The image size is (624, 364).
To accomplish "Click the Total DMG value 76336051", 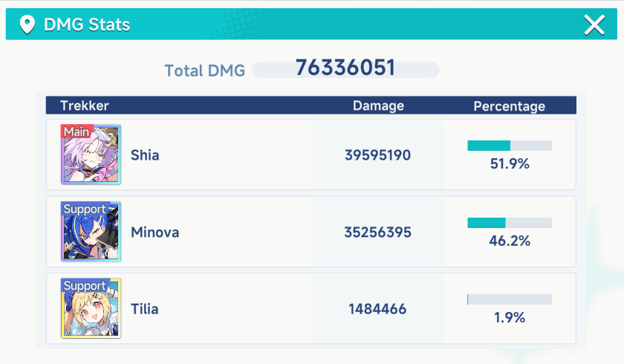I will point(345,68).
